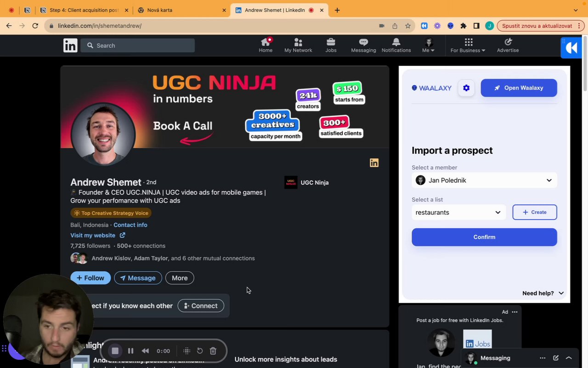Open the ad options three dots
The height and width of the screenshot is (368, 588).
point(514,312)
